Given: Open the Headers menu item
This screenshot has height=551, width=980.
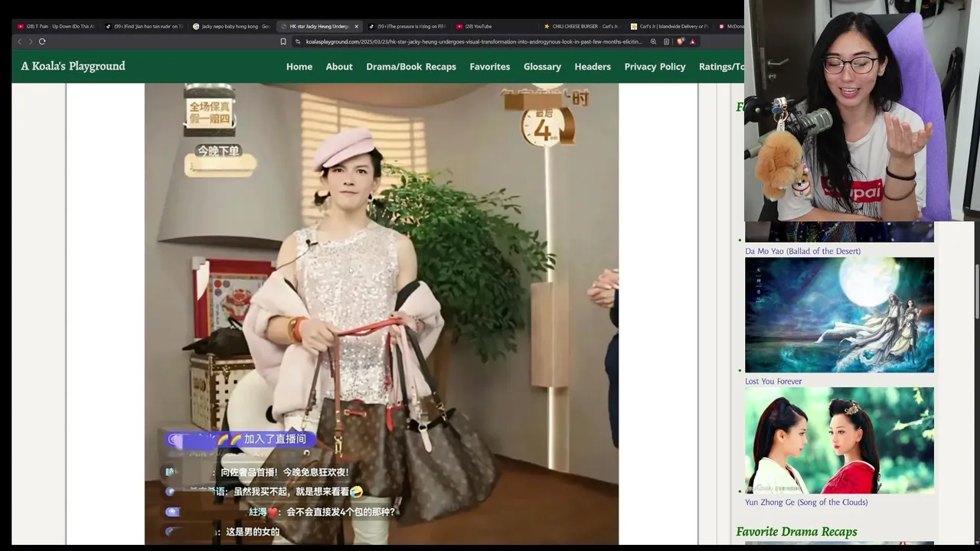Looking at the screenshot, I should pos(593,67).
